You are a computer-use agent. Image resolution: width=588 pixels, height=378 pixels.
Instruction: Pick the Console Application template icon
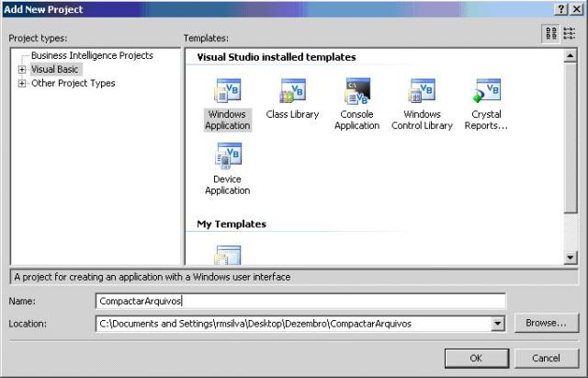click(x=356, y=92)
